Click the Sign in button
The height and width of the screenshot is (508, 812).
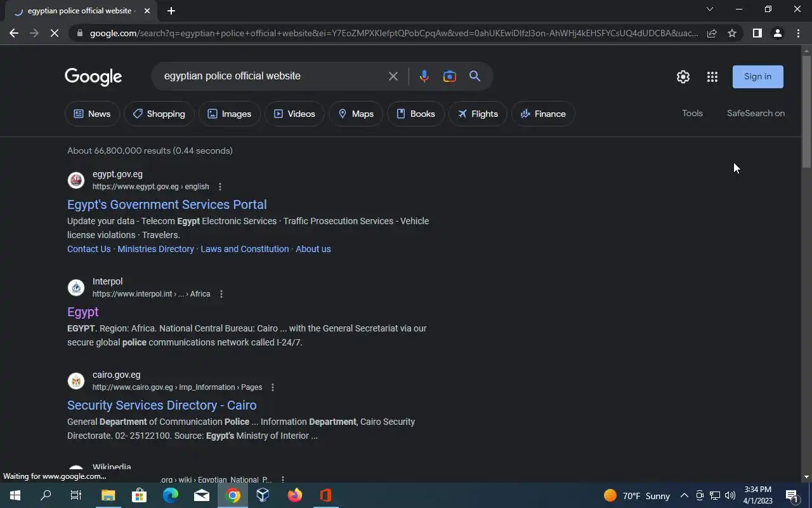click(758, 77)
